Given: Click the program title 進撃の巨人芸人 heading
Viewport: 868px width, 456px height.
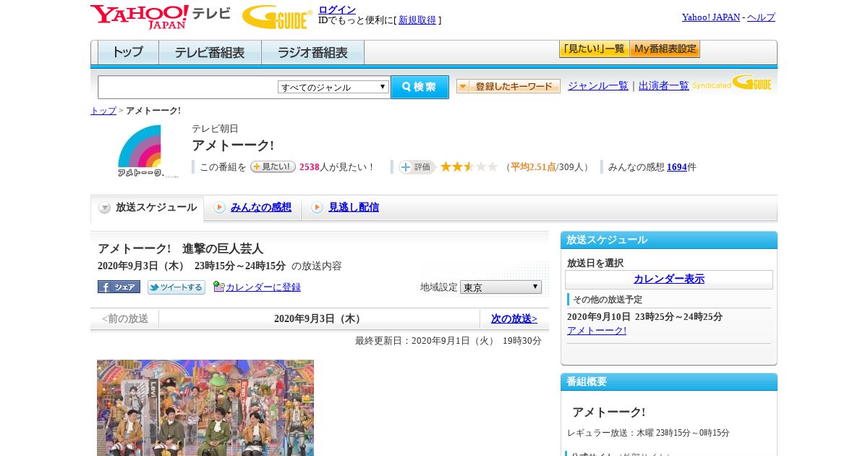Looking at the screenshot, I should click(x=180, y=248).
